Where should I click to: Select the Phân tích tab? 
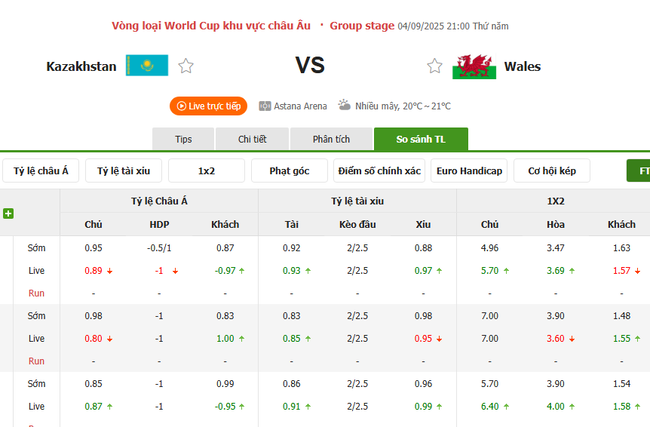point(329,139)
